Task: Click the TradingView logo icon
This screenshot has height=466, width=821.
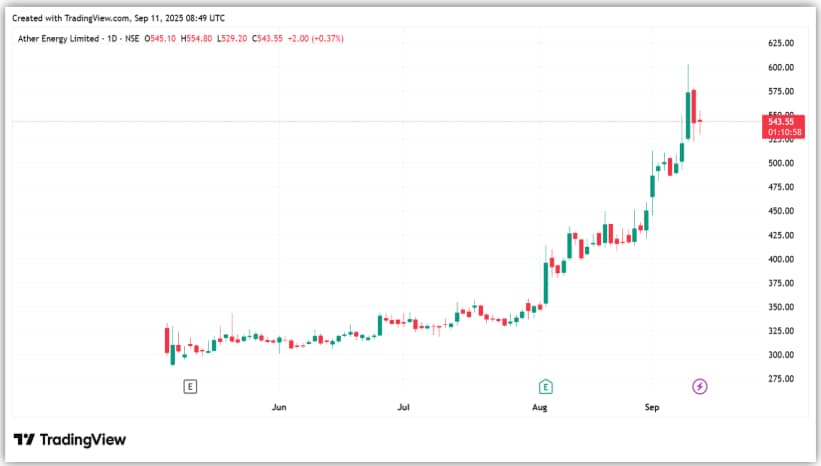Action: click(x=25, y=440)
